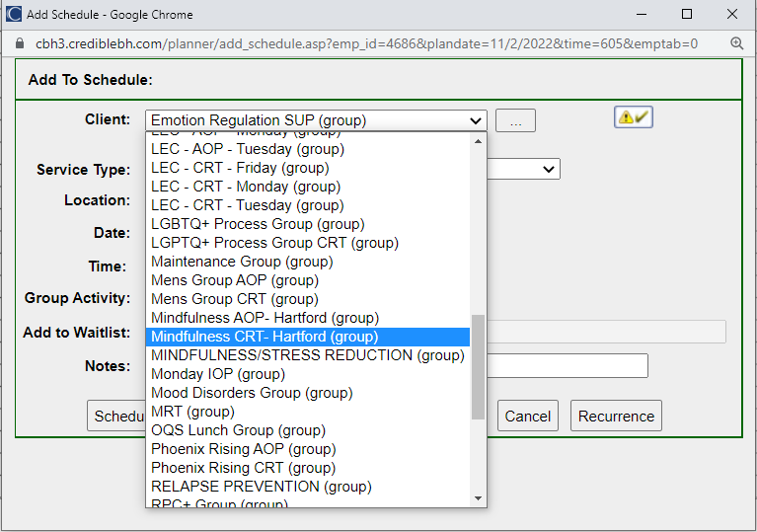Click the scroll down arrow in list
Screen dimensions: 757x532
pyautogui.click(x=479, y=498)
